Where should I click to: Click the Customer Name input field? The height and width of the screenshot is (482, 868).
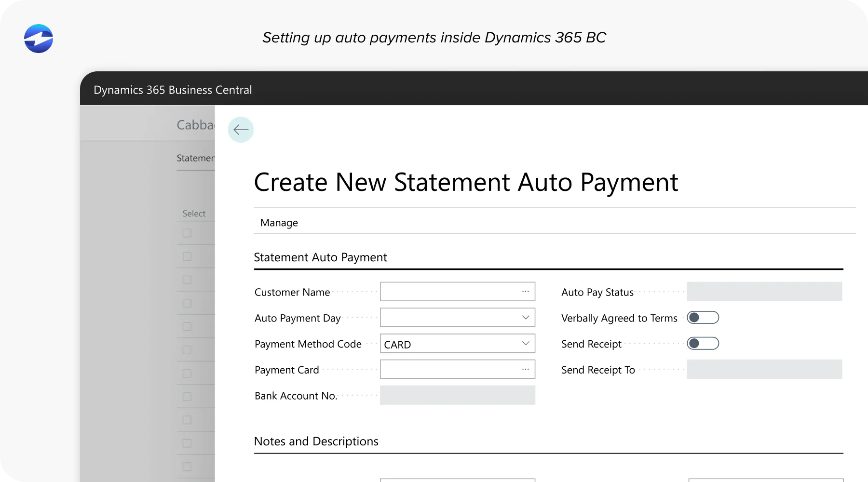pos(458,292)
